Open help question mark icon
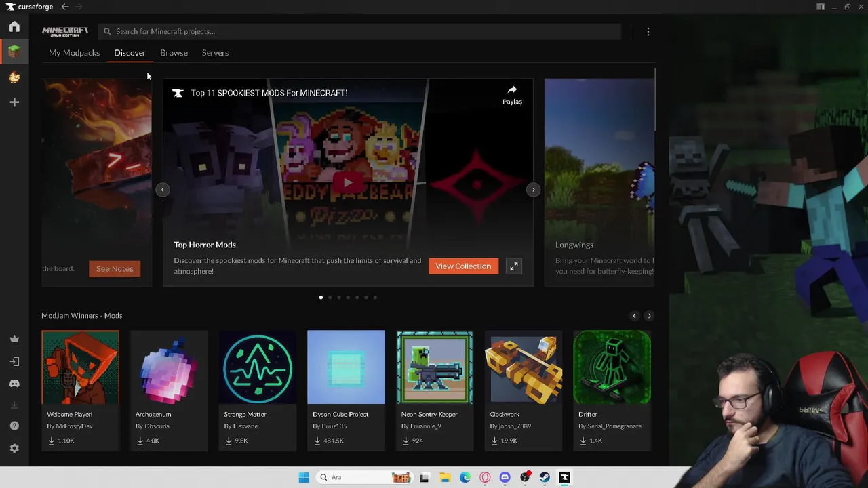 click(x=14, y=426)
